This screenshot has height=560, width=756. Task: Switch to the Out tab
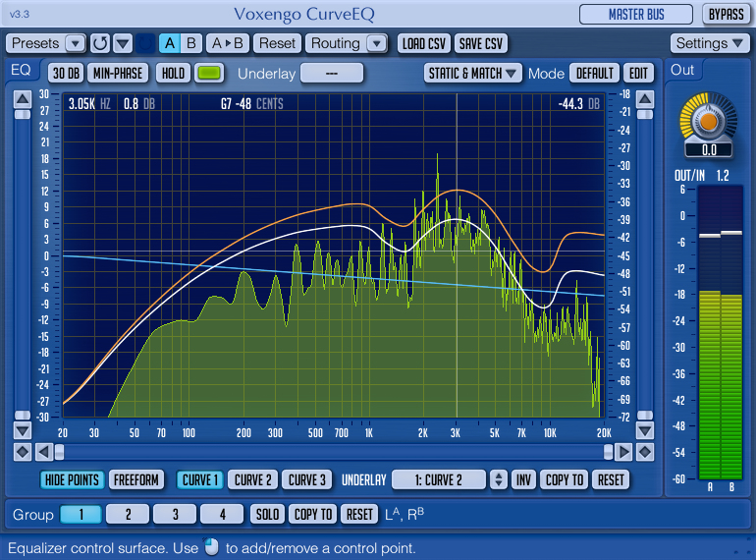682,71
